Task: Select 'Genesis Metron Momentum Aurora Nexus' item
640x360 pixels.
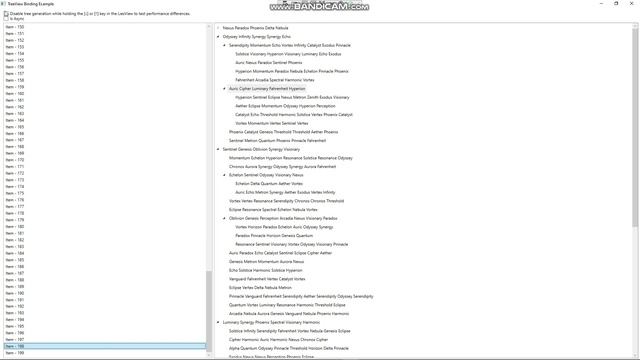Action: pos(266,262)
